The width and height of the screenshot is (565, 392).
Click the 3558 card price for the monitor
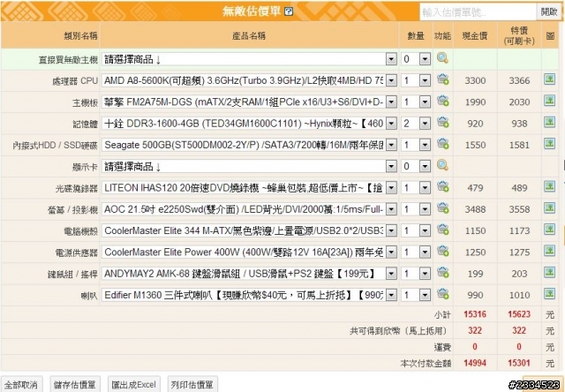(x=519, y=209)
